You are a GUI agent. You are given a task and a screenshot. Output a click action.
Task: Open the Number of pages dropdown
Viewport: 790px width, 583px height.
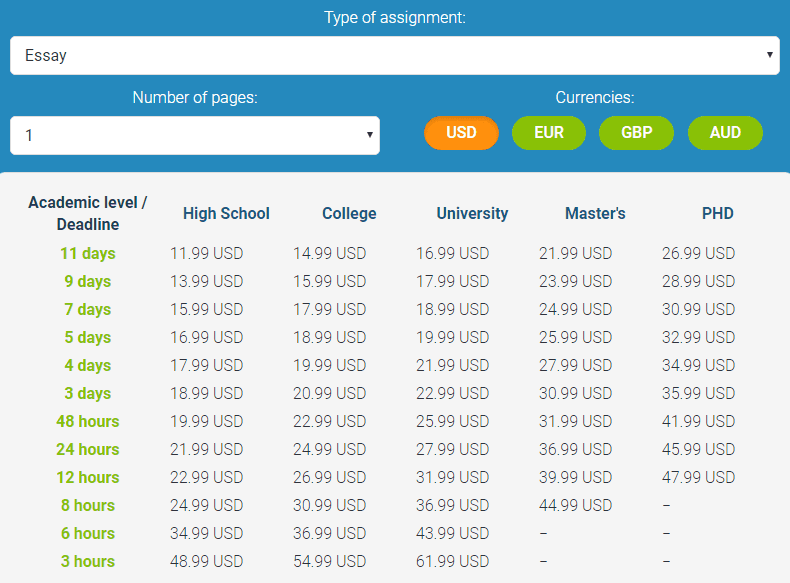[195, 136]
